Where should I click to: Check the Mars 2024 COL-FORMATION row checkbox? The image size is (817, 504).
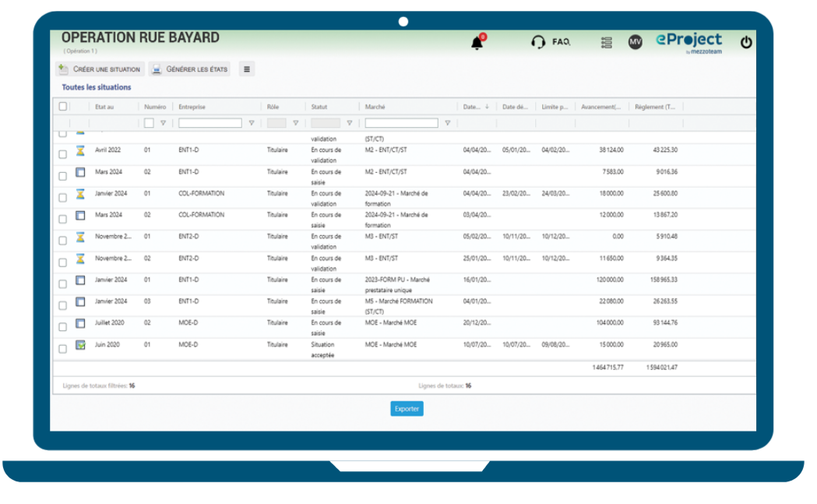(62, 219)
